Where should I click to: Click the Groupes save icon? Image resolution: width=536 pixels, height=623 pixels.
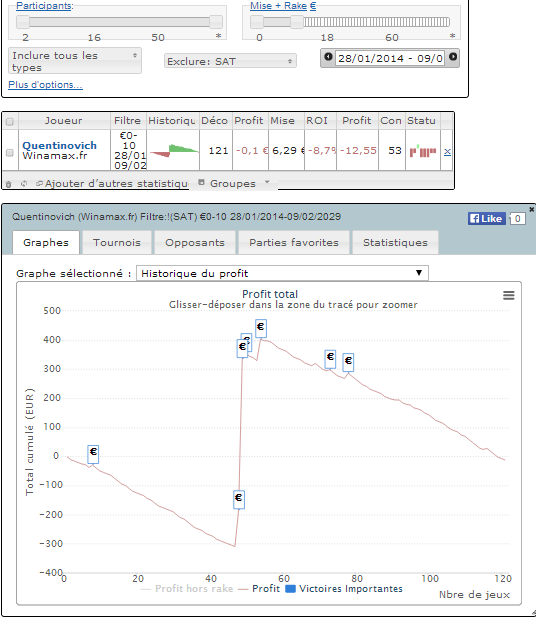[201, 182]
